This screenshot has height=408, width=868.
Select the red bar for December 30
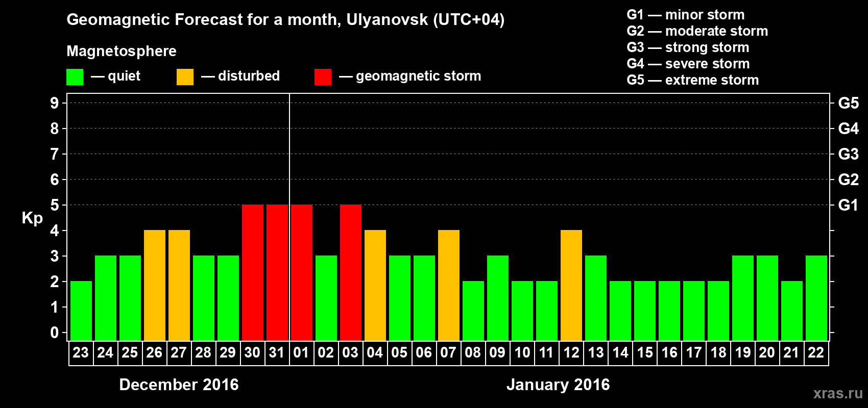coord(253,272)
